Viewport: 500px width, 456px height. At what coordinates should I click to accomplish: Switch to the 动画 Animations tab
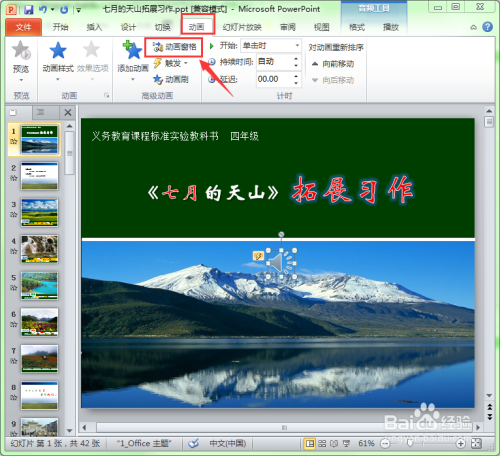[197, 27]
